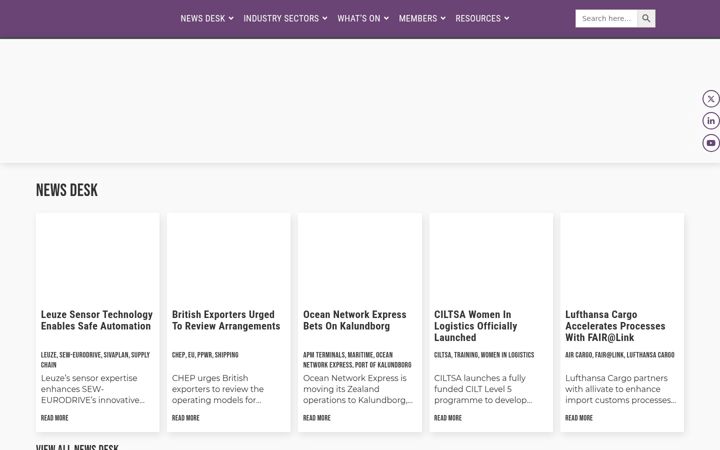Click the 'LEUZE, SEW-EURODRIVE, SIVAPLAN, SUPPLY CHAIN' tags

coord(96,360)
